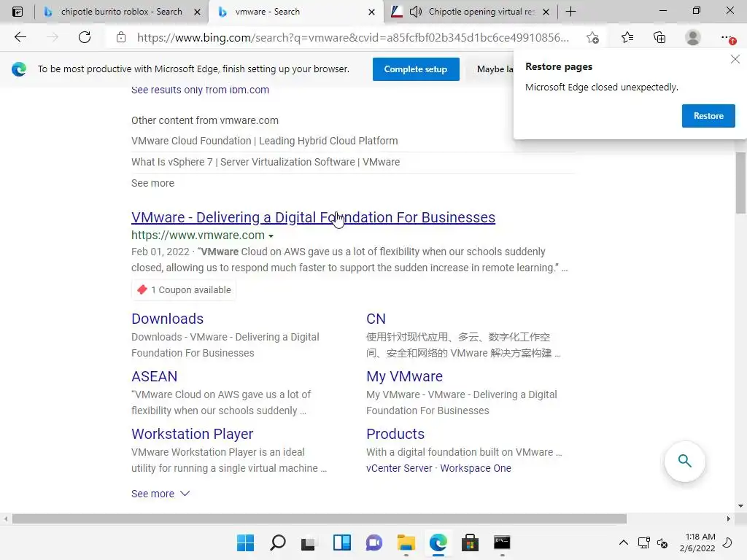Open Collections in Edge
The height and width of the screenshot is (560, 747).
[659, 37]
